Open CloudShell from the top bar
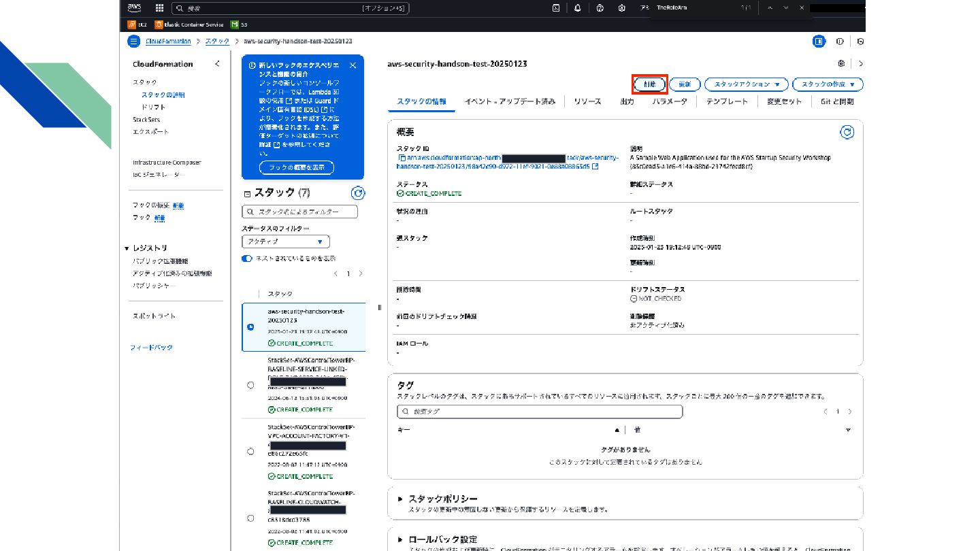 (x=556, y=8)
